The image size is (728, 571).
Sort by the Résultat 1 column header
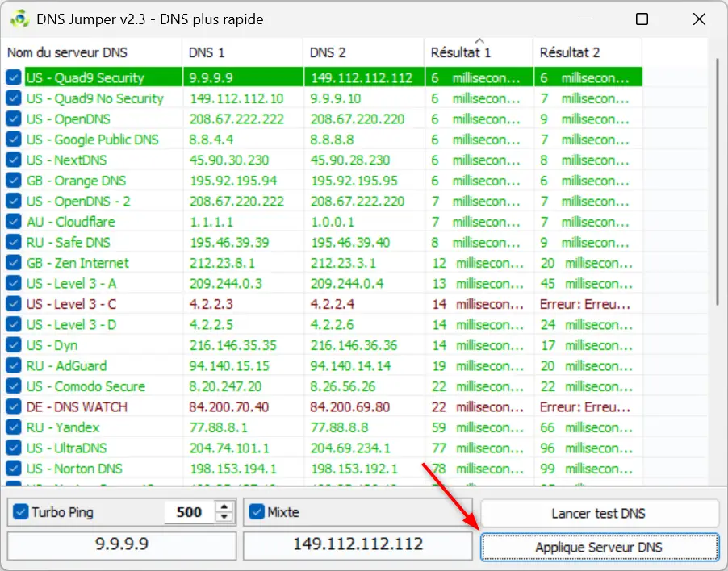coord(479,52)
